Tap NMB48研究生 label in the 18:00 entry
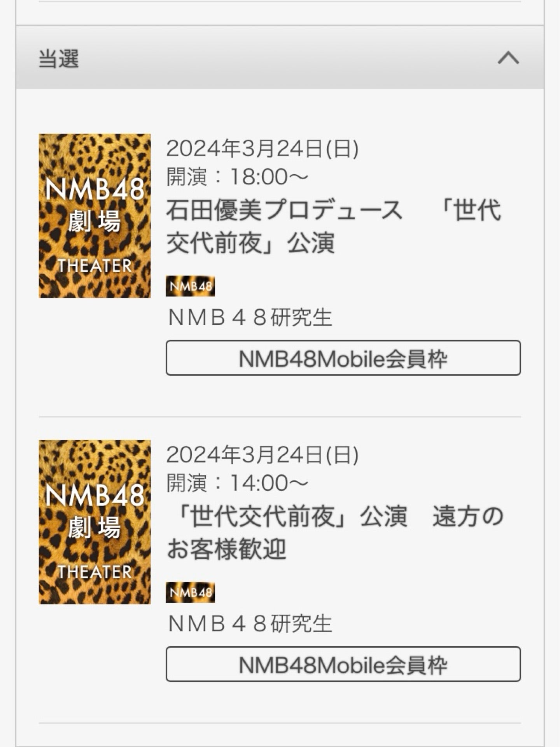This screenshot has width=560, height=747. coord(250,317)
